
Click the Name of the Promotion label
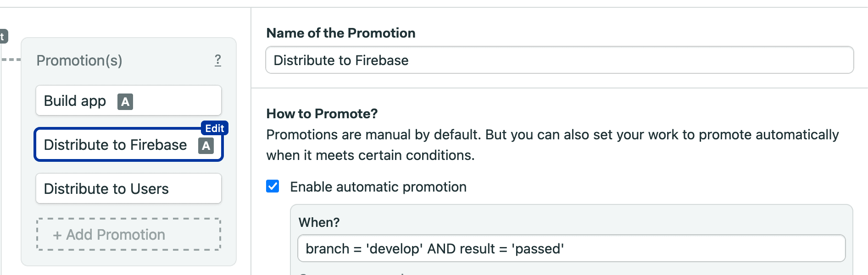tap(340, 33)
